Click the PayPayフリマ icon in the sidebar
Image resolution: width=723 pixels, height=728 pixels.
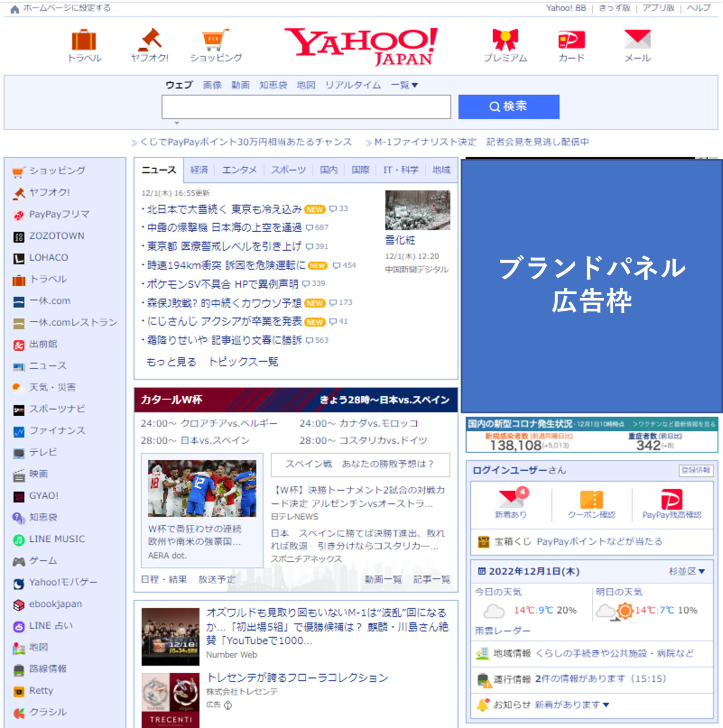tap(18, 214)
